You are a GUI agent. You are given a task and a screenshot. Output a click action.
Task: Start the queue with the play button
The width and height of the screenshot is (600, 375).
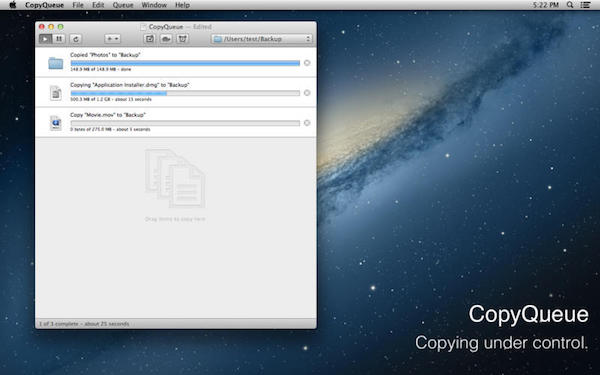[46, 39]
